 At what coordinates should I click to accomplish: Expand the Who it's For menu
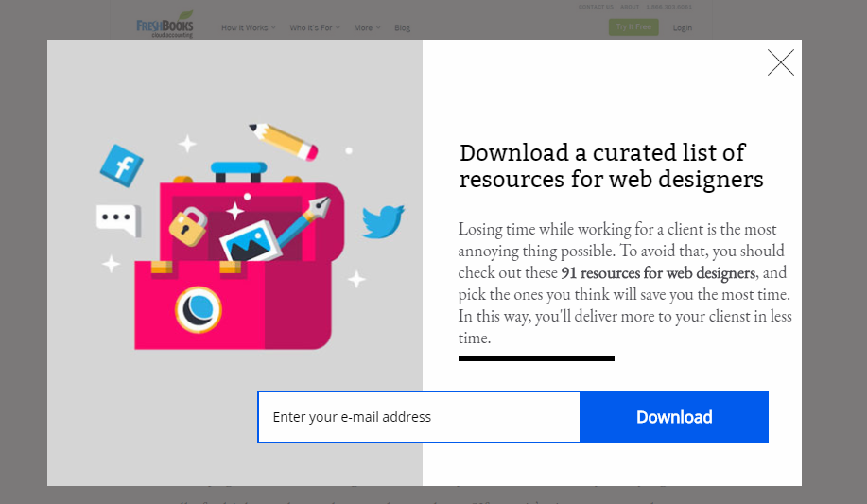(315, 27)
